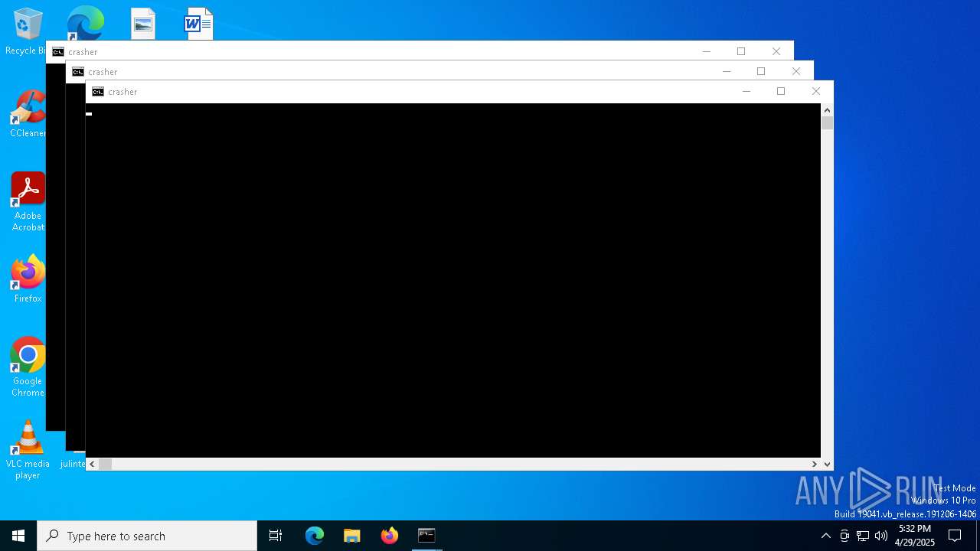The height and width of the screenshot is (551, 980).
Task: Select the Word document icon on the desktop
Action: pyautogui.click(x=199, y=24)
